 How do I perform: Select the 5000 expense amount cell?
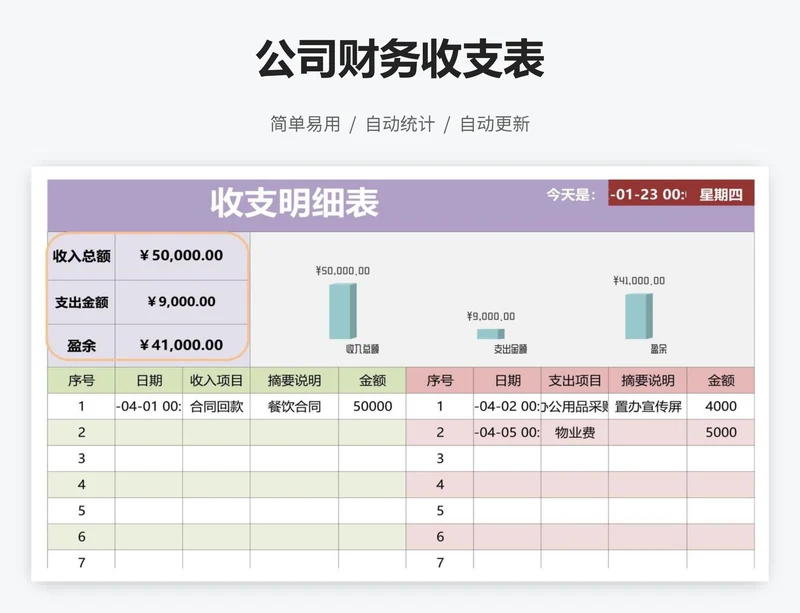721,432
